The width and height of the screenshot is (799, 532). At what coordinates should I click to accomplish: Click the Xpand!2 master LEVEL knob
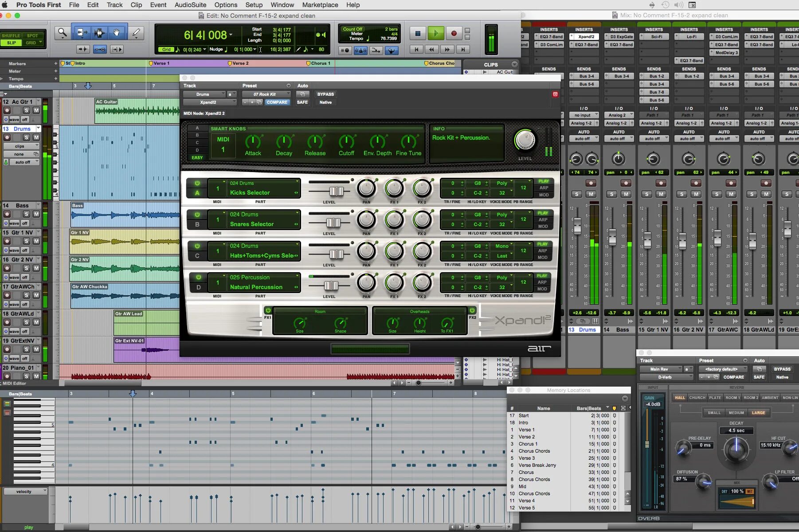pos(525,140)
